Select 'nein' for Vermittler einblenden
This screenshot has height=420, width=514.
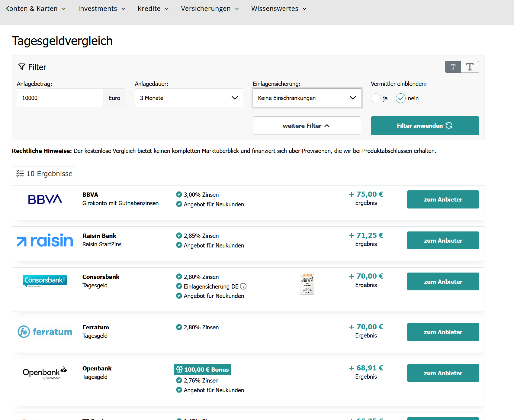[400, 98]
